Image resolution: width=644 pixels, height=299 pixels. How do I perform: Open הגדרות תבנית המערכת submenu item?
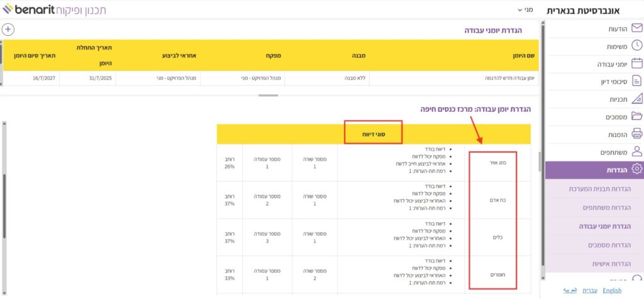595,188
